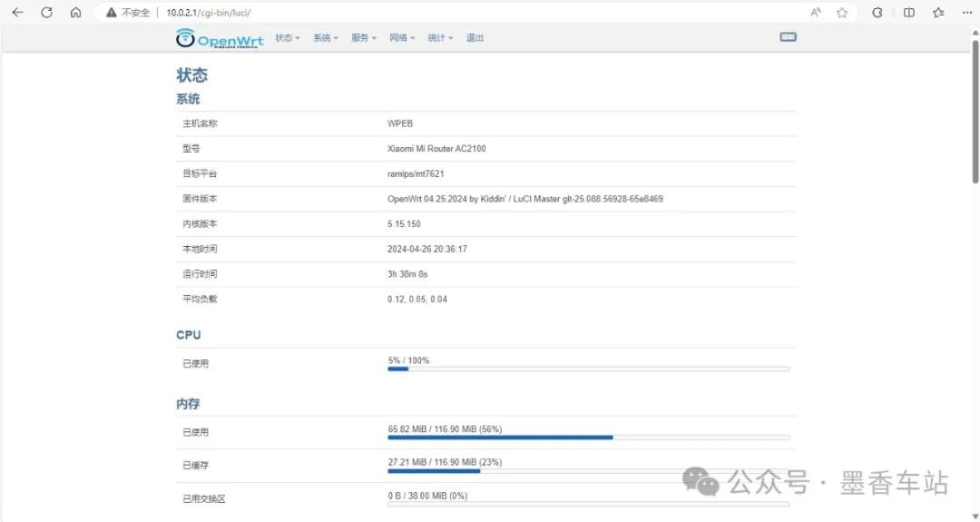Open the 统计 dropdown menu
Screen dimensions: 980x522
pos(440,38)
